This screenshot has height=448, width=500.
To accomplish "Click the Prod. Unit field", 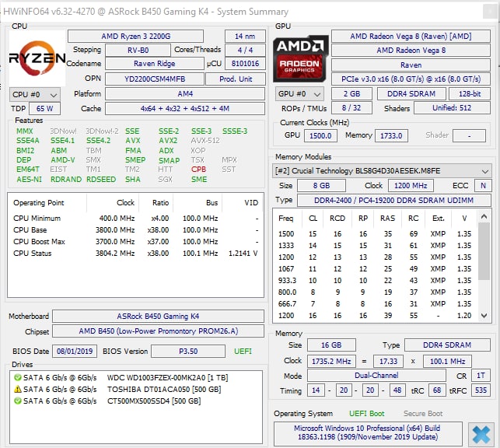I will tap(236, 79).
